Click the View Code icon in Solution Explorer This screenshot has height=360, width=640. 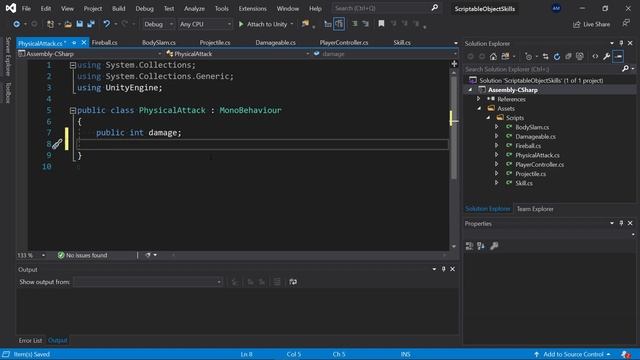coord(595,56)
